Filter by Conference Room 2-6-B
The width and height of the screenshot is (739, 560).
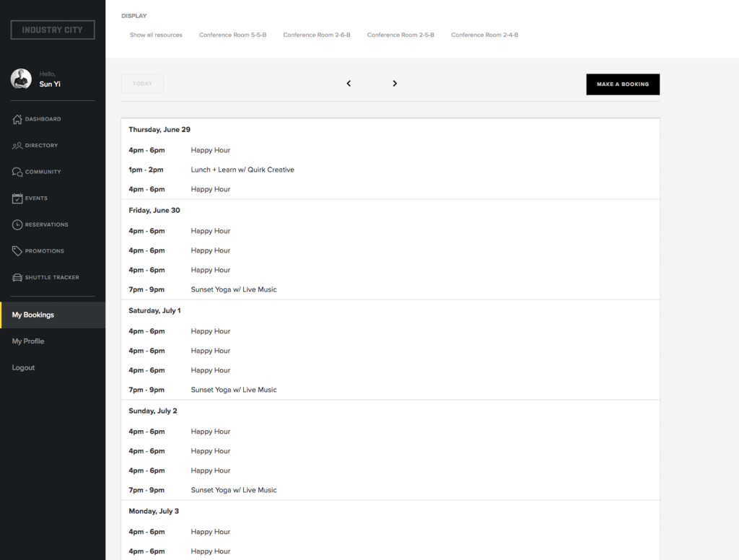click(317, 35)
